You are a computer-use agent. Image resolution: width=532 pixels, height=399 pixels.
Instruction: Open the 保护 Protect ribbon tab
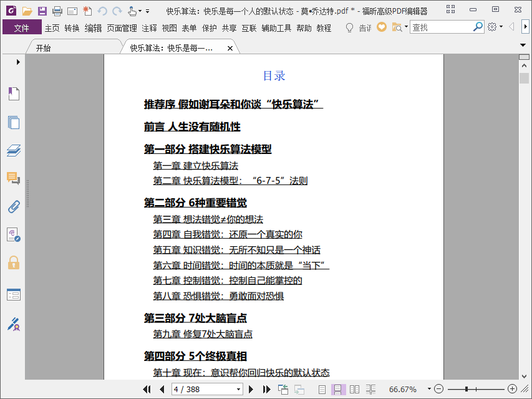point(210,28)
